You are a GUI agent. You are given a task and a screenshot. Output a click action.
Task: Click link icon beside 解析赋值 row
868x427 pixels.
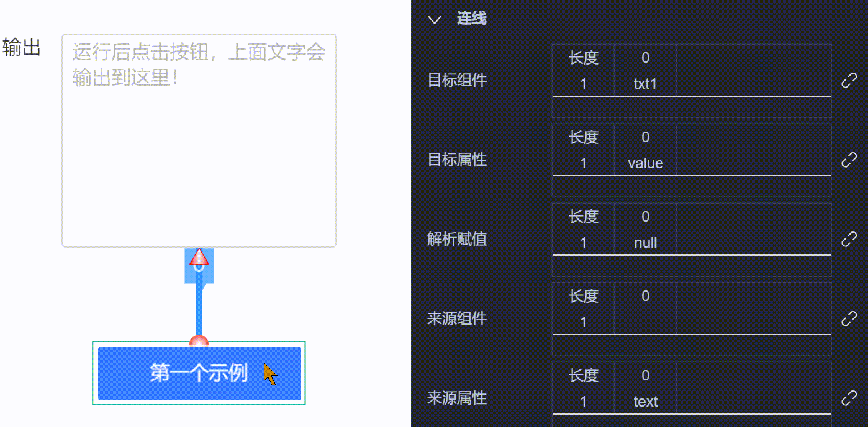click(x=849, y=240)
